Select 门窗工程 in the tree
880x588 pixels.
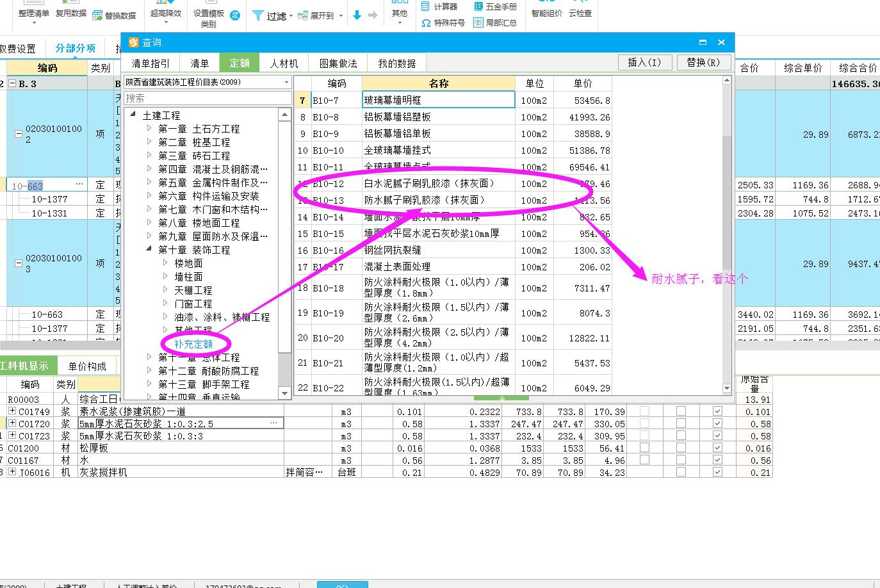(193, 304)
